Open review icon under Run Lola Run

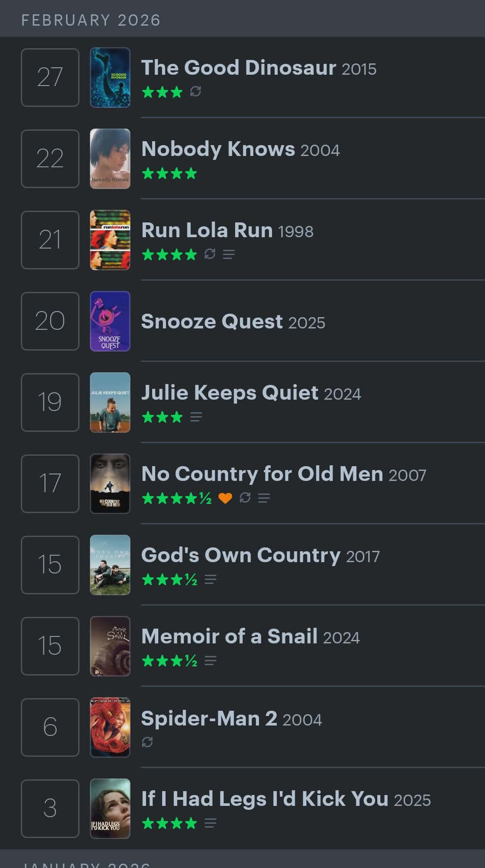[229, 255]
